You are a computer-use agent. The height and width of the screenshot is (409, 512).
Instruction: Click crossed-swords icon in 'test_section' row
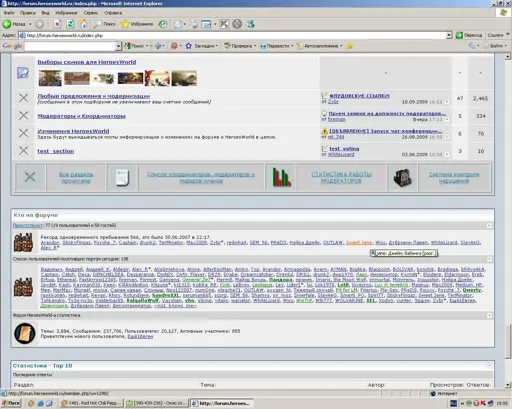tap(23, 151)
